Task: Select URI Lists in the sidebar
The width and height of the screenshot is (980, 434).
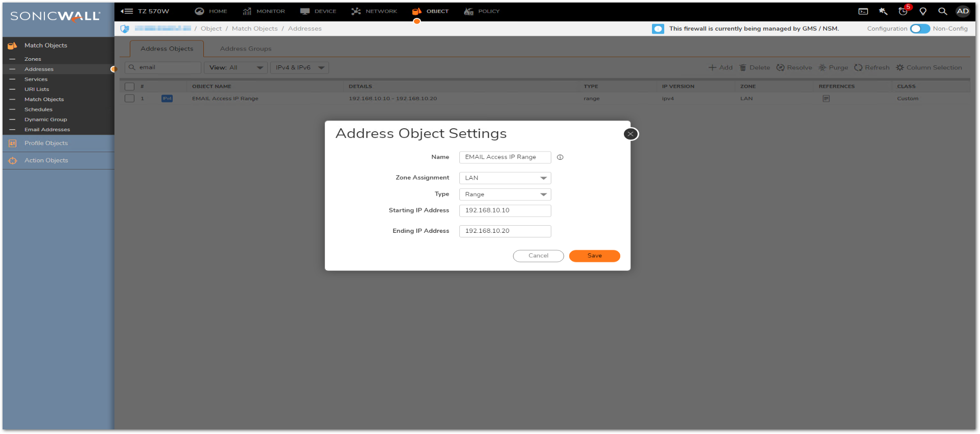Action: [x=37, y=89]
